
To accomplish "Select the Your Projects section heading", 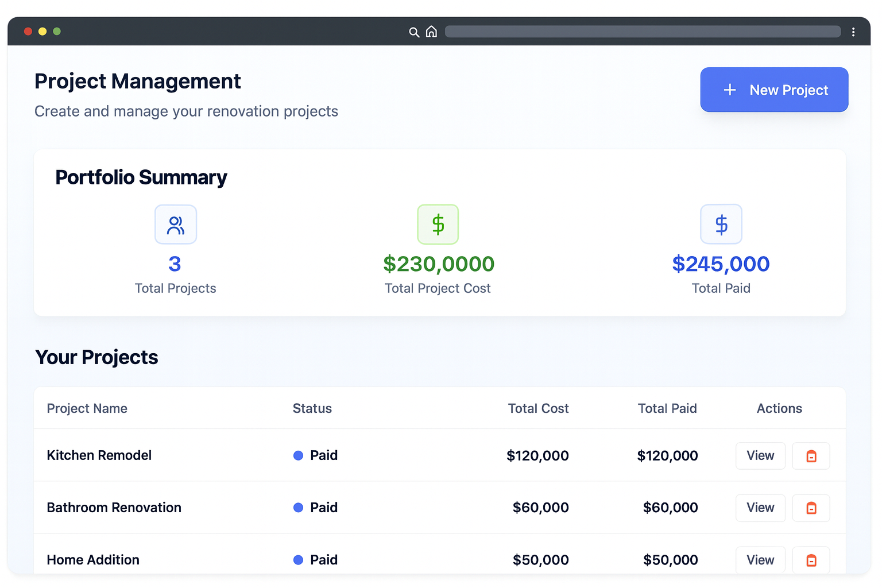I will click(96, 357).
